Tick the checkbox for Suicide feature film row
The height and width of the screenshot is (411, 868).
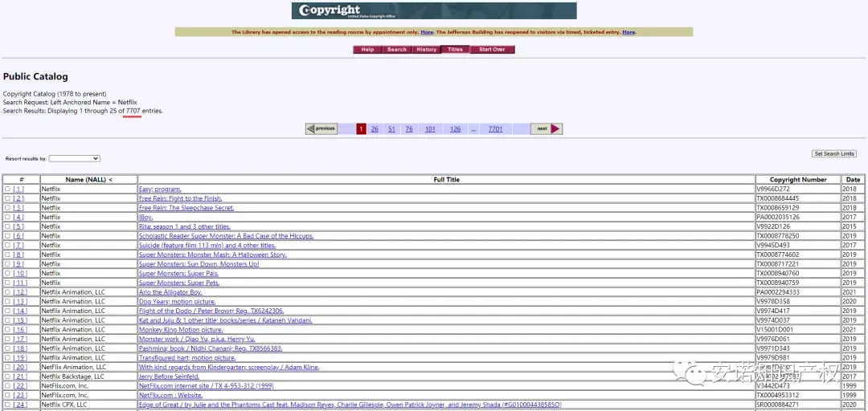point(7,246)
